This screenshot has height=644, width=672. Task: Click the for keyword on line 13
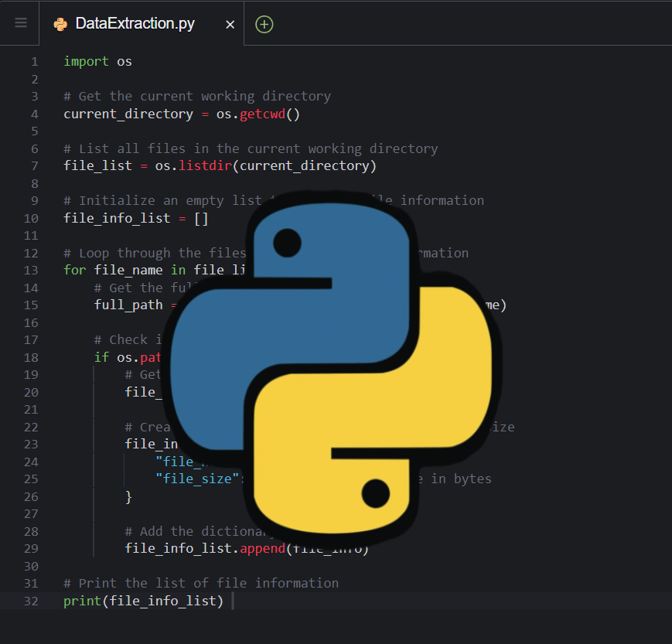(x=73, y=270)
